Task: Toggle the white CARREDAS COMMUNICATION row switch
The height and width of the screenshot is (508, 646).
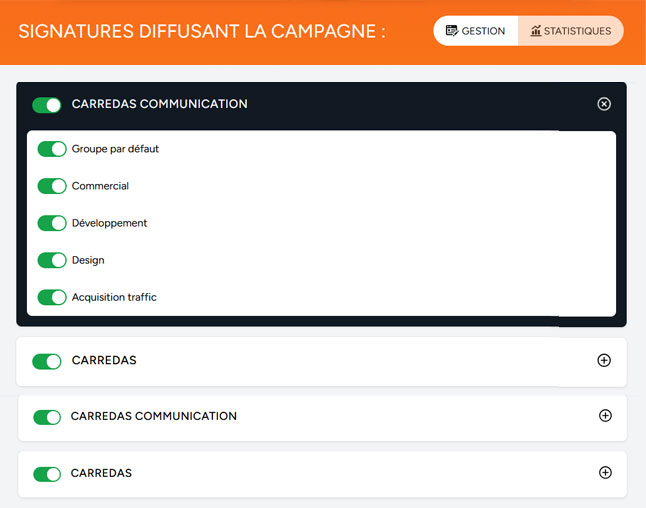Action: 47,417
